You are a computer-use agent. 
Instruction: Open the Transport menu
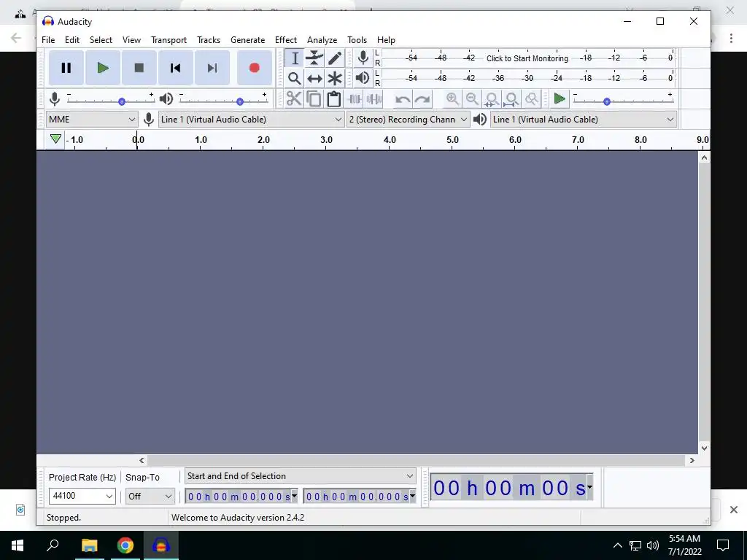click(x=169, y=40)
